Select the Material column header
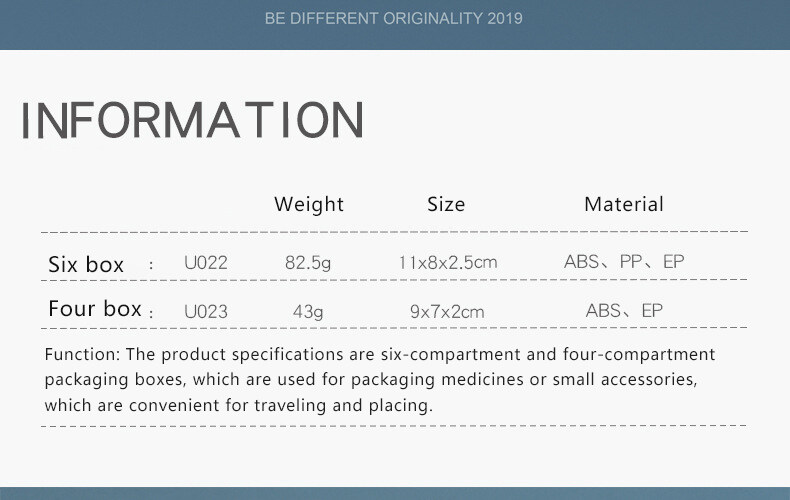790x500 pixels. pos(624,204)
